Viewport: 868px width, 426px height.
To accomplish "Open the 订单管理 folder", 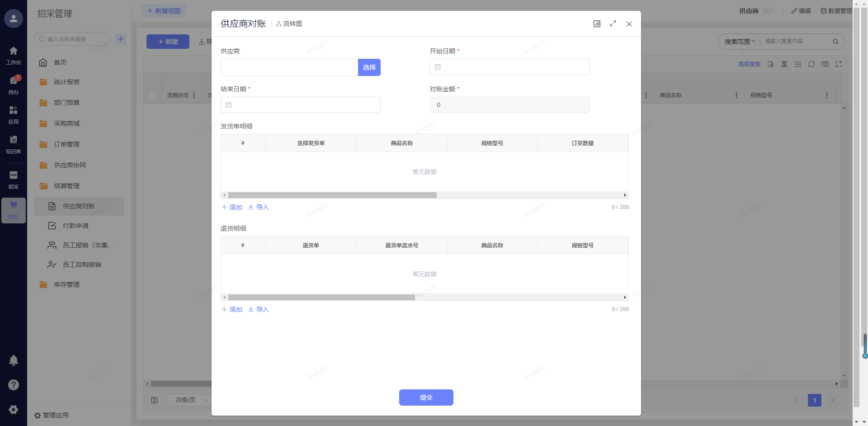I will (x=66, y=144).
